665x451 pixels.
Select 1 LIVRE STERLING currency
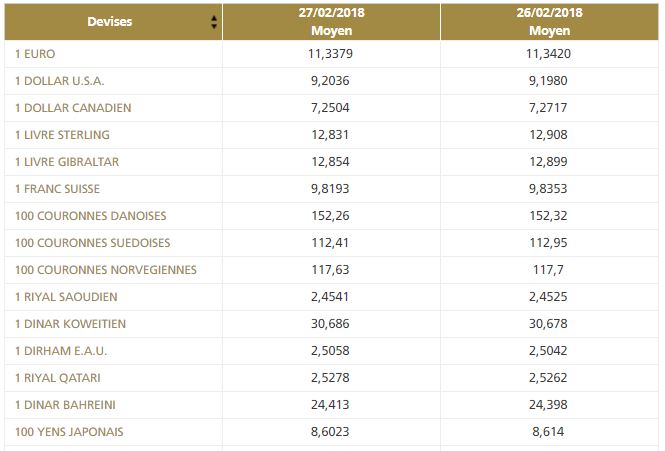[x=63, y=135]
